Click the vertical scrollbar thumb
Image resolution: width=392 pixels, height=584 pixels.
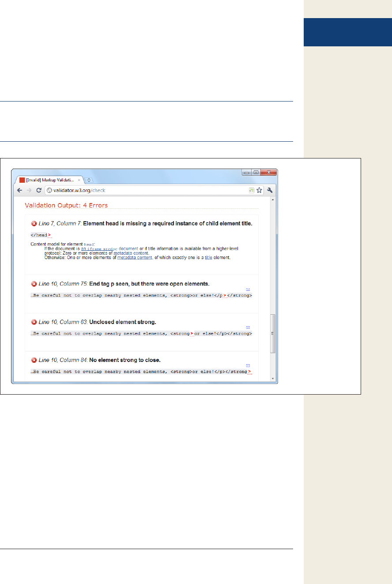(x=273, y=334)
